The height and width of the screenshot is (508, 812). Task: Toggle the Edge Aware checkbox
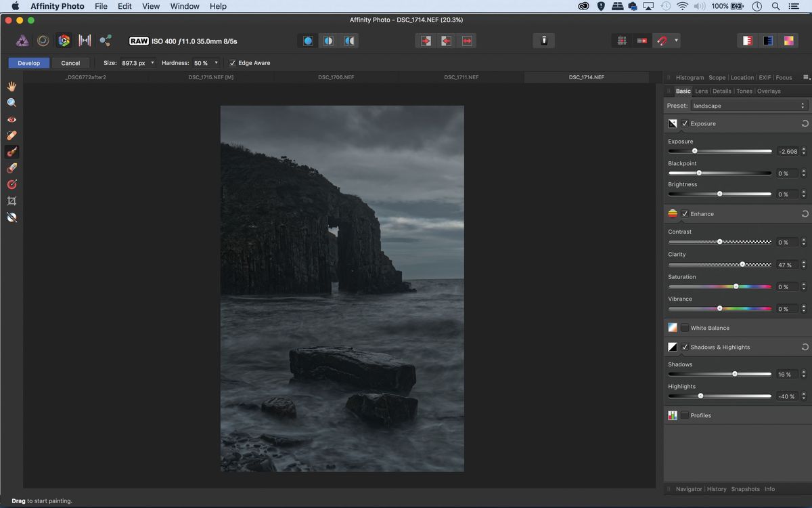point(231,62)
